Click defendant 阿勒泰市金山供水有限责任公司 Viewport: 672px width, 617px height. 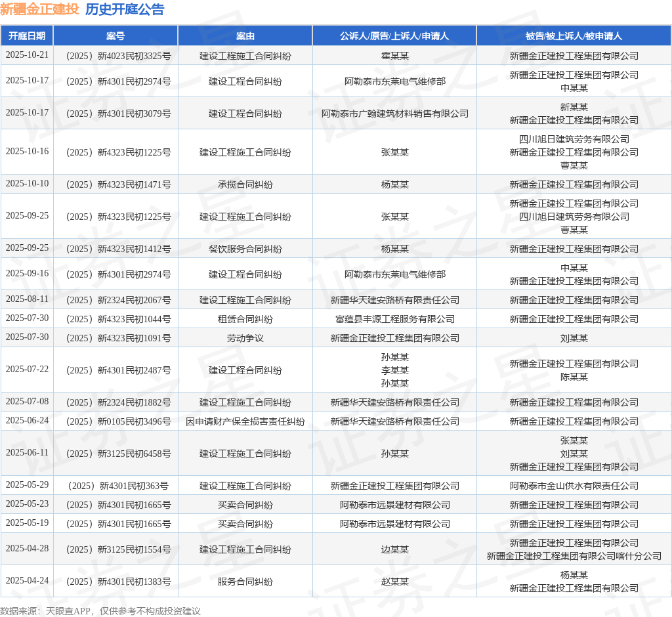click(x=574, y=486)
